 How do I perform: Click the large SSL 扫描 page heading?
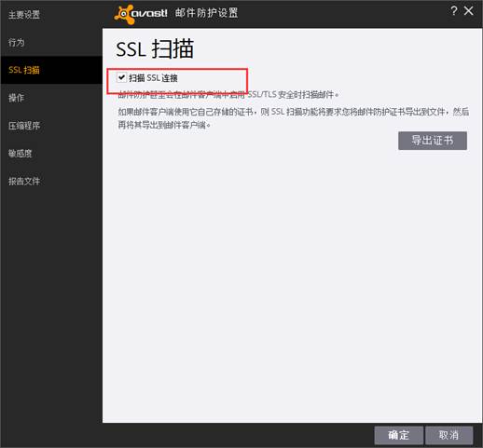[155, 48]
